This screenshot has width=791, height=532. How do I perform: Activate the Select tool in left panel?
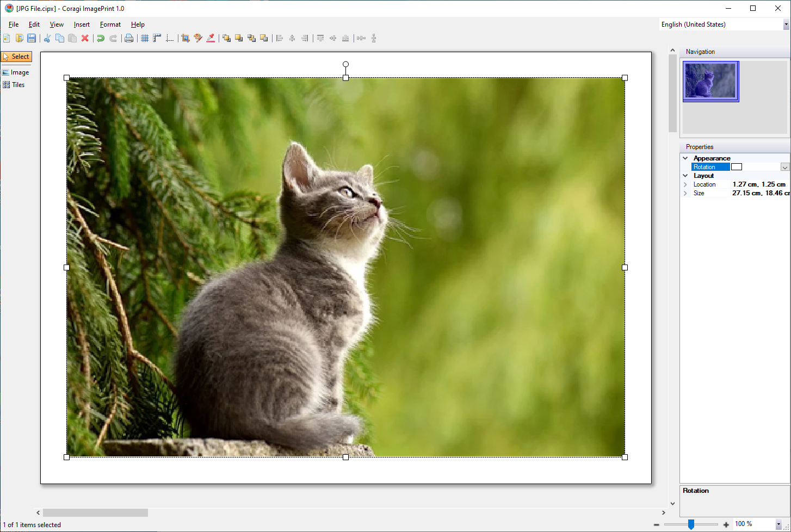[16, 57]
